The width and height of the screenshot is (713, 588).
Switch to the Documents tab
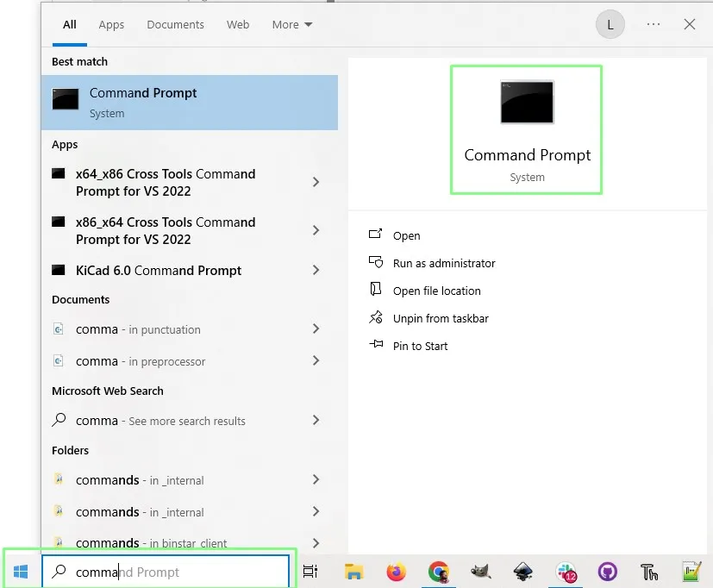coord(175,24)
